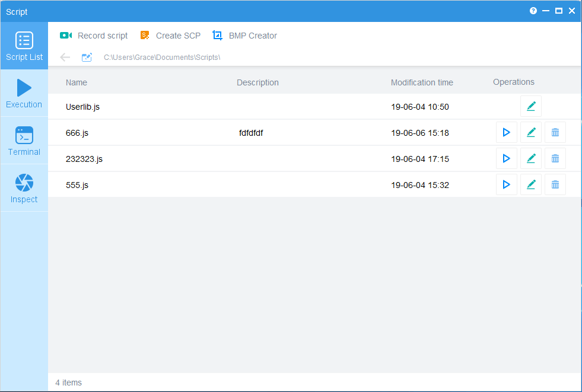The image size is (582, 392).
Task: Select the Userlib.js file name
Action: pos(83,107)
